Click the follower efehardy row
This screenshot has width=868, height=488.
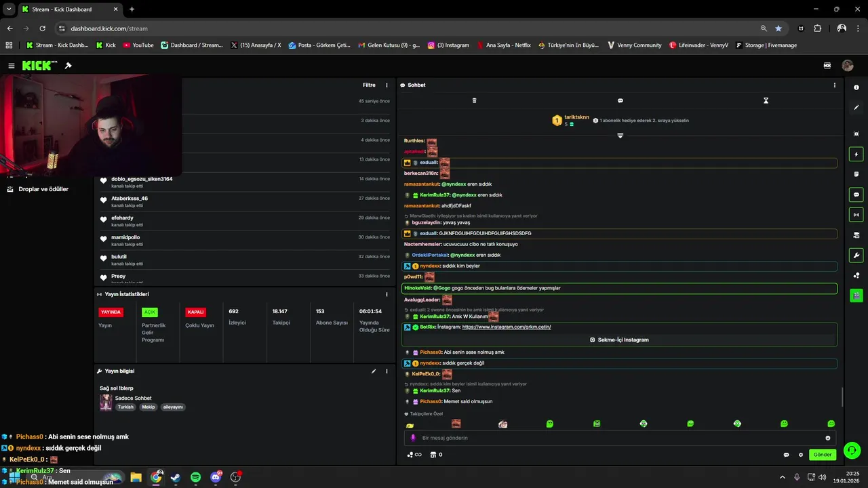click(244, 221)
